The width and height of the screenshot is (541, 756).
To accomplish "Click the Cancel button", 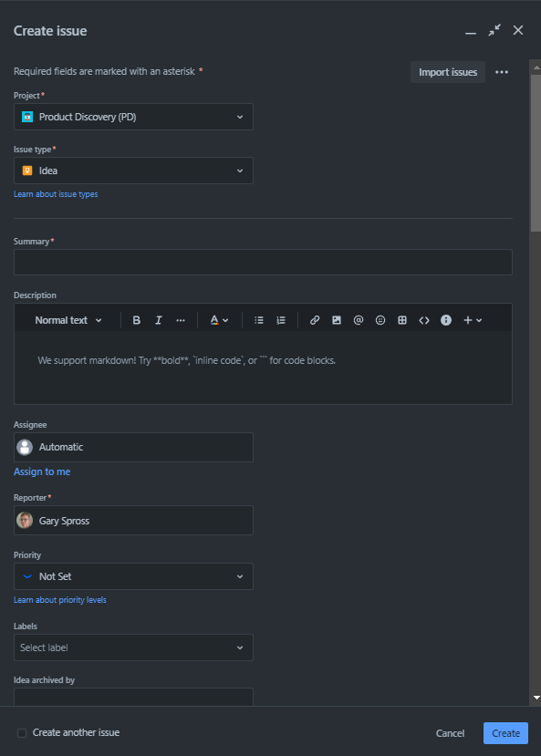I will click(x=451, y=733).
